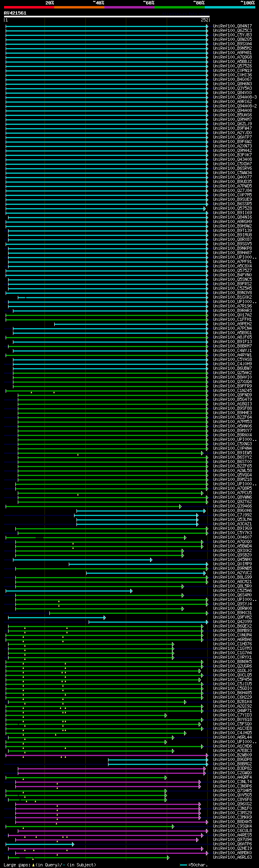Click label UniRef100_A8JF65
This screenshot has height=868, width=259.
point(232,337)
